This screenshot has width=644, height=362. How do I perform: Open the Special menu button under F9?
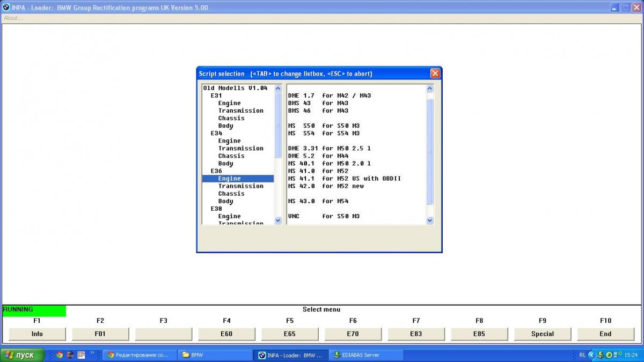coord(543,334)
